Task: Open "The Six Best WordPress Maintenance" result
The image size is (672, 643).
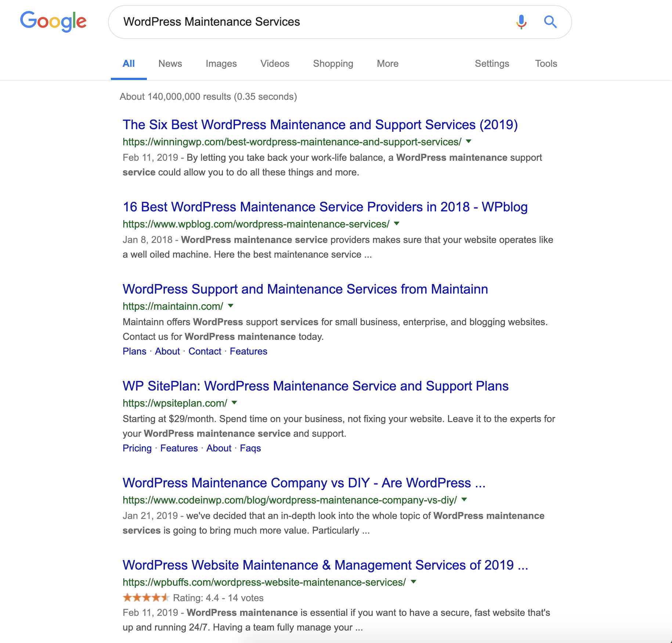Action: pos(320,125)
